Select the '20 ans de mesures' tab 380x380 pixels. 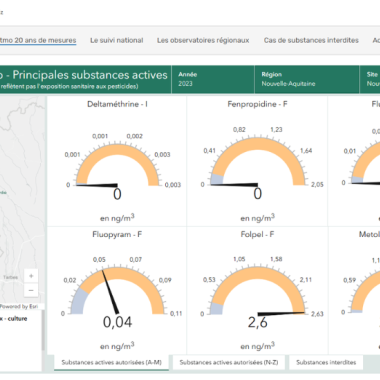tap(38, 40)
